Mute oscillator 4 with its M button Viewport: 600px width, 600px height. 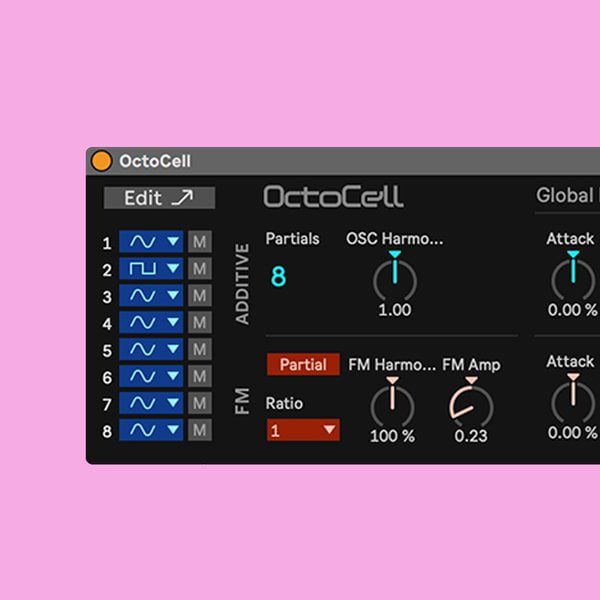click(200, 322)
